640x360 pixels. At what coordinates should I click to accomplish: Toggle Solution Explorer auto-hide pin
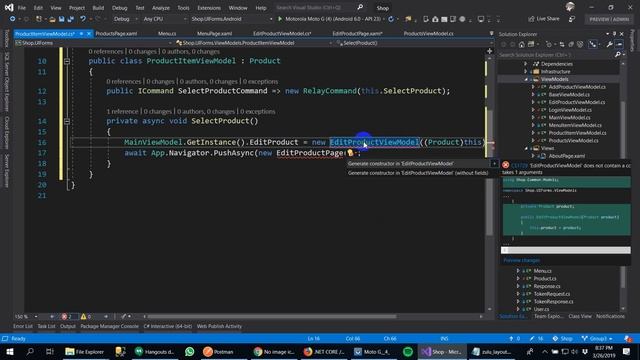(614, 34)
